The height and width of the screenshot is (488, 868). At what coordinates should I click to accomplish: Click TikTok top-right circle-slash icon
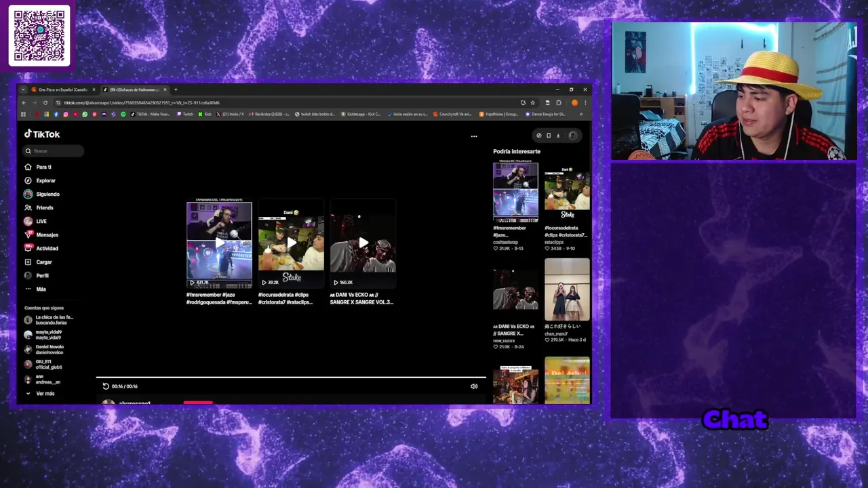tap(539, 136)
